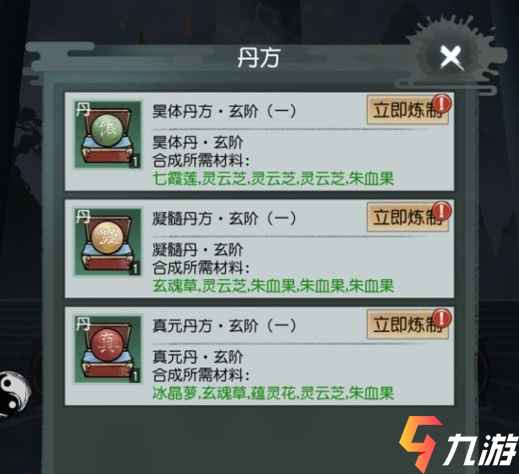Close the 丹方 panel with X

[x=451, y=57]
